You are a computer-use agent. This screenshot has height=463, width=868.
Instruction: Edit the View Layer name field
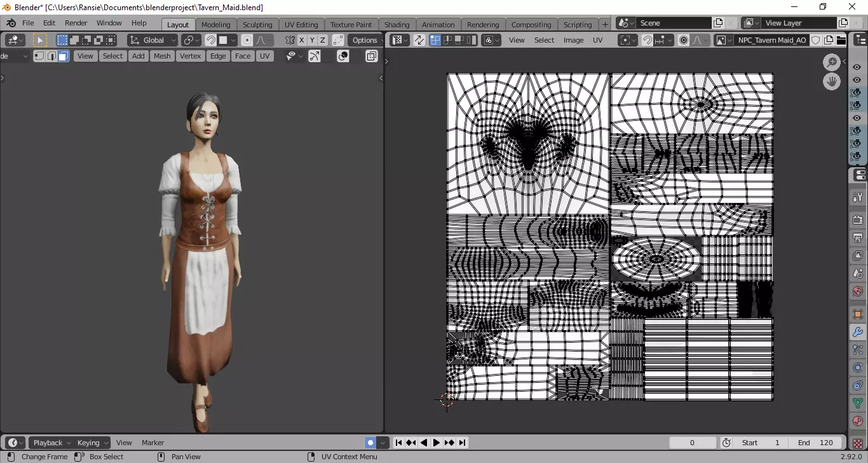click(799, 23)
